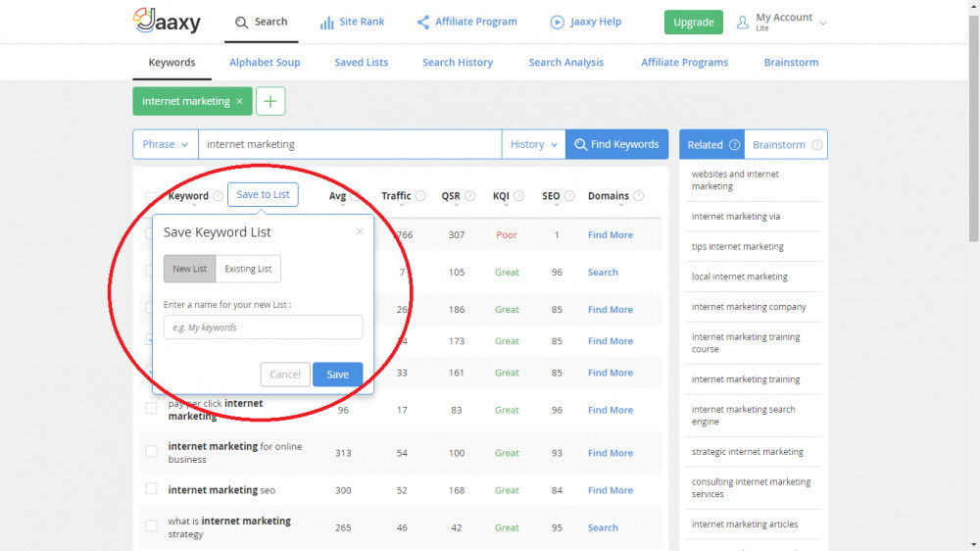Switch to Keywords tab
This screenshot has height=551, width=980.
(171, 62)
